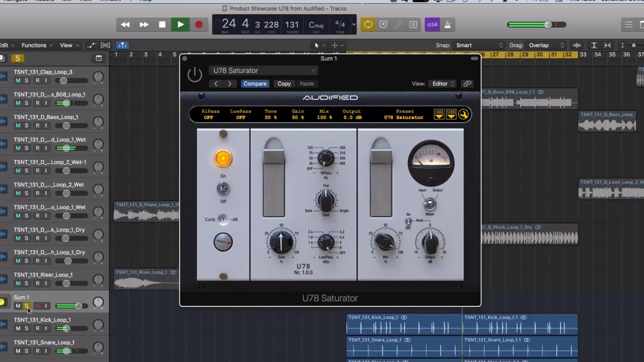Click the Copy button in plugin header
644x362 pixels.
(284, 84)
